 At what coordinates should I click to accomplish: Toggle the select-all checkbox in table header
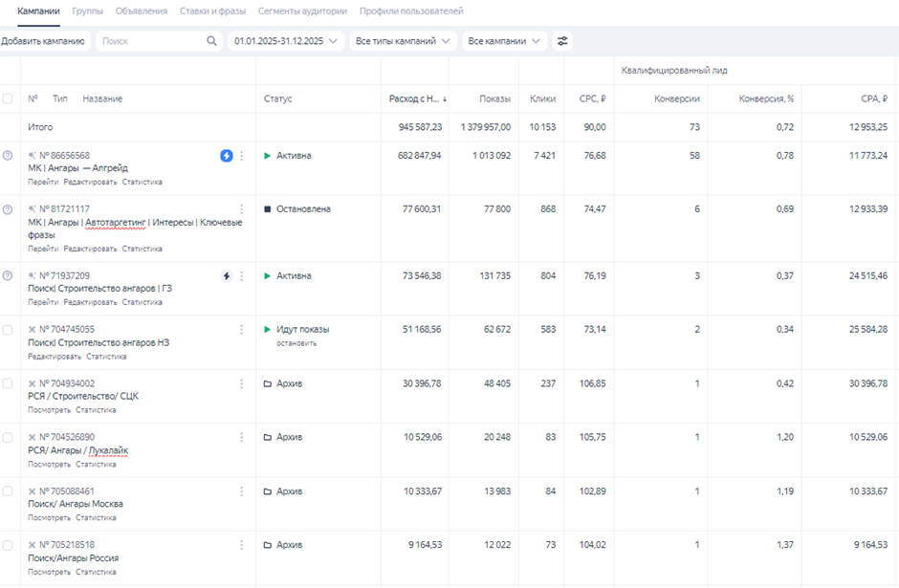(x=8, y=98)
